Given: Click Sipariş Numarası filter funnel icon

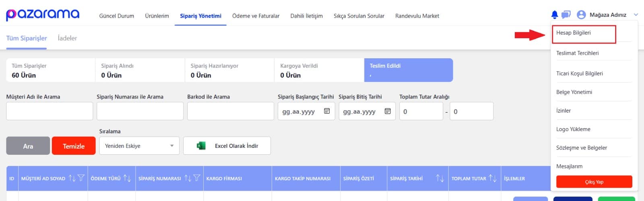Looking at the screenshot, I should 197,178.
